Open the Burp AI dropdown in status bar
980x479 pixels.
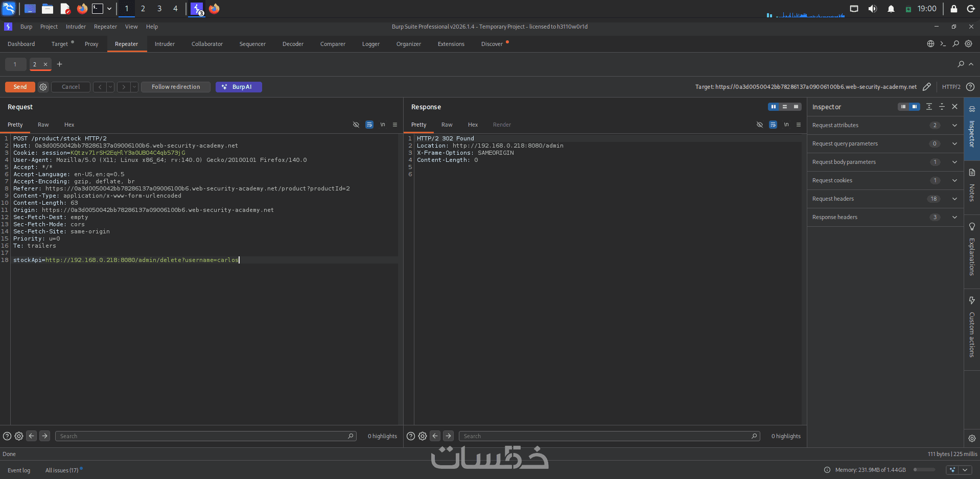(965, 470)
